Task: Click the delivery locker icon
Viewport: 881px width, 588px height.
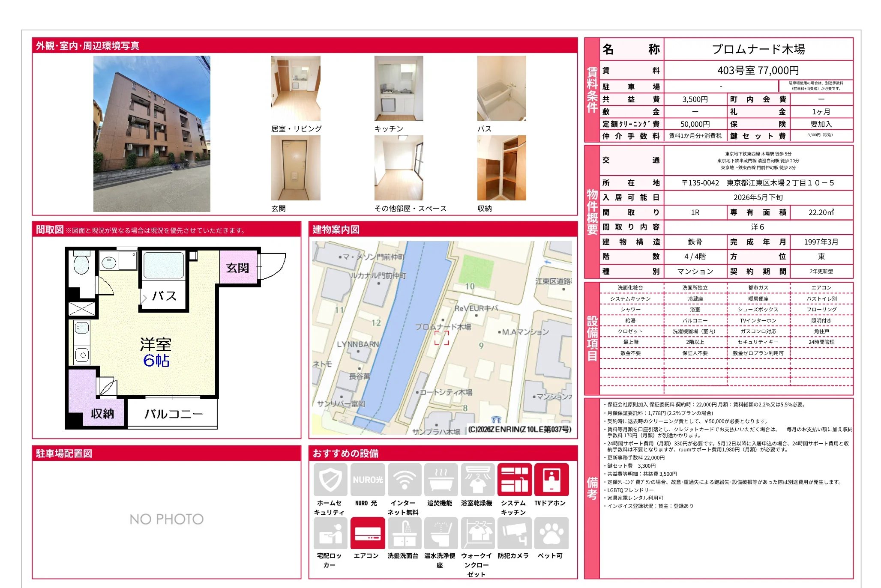Action: pos(330,533)
